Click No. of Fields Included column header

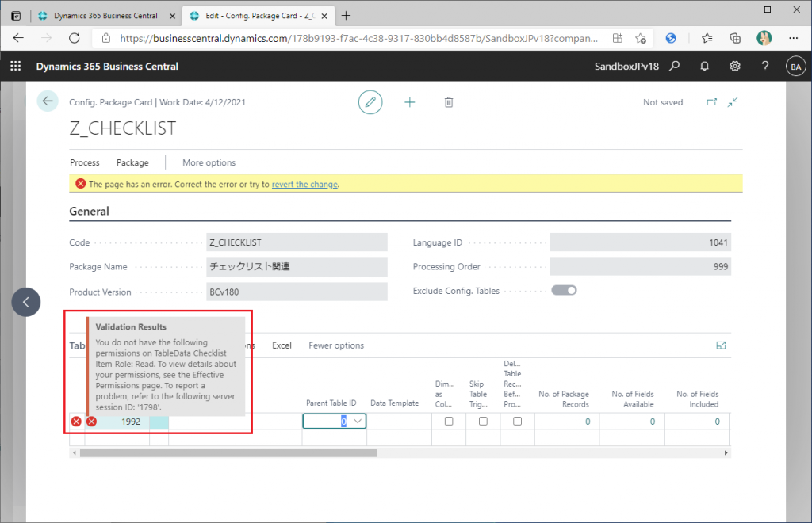(x=697, y=399)
